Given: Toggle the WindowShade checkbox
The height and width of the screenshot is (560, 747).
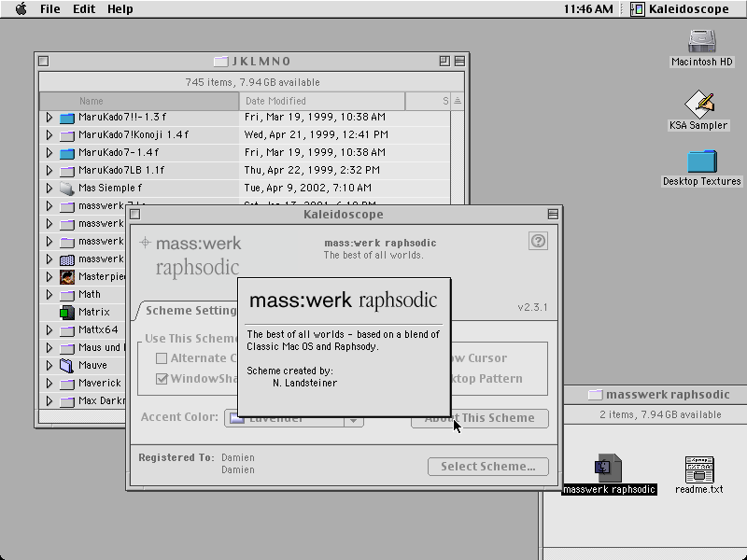Looking at the screenshot, I should click(x=162, y=379).
